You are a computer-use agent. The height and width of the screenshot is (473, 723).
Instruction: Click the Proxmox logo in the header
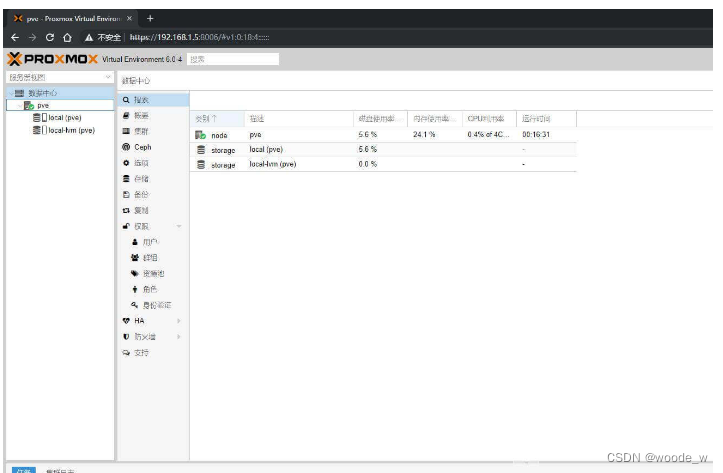[x=52, y=59]
